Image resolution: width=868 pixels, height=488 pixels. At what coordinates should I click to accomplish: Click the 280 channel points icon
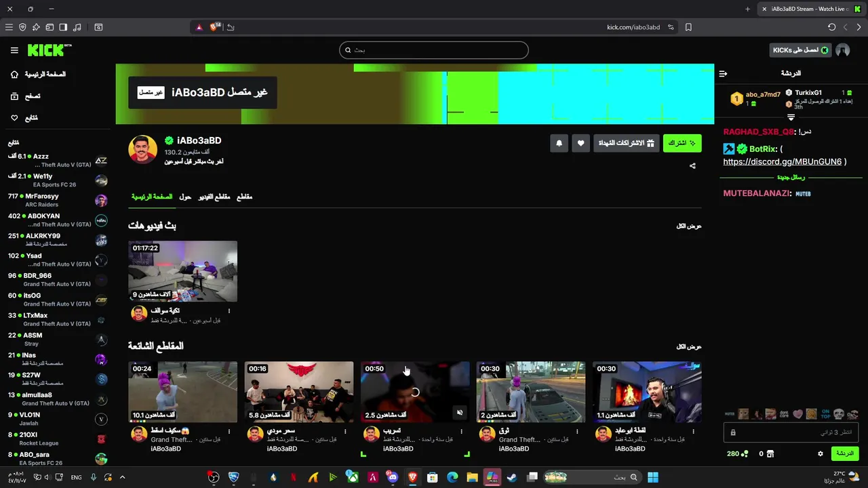[744, 453]
